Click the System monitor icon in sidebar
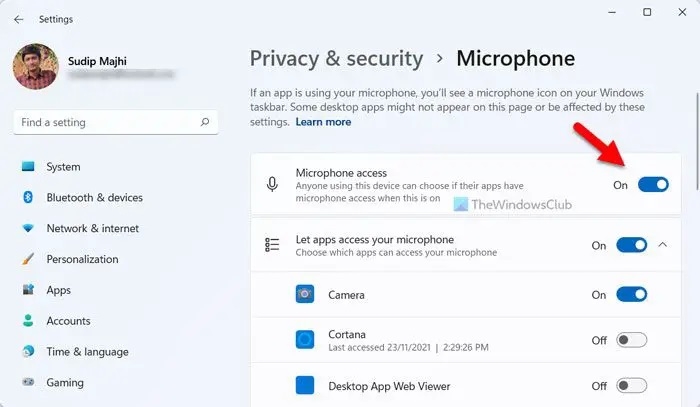This screenshot has height=407, width=700. (28, 166)
